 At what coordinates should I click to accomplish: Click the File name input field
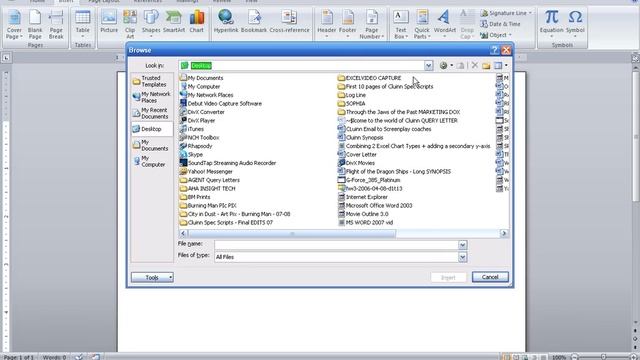[336, 245]
